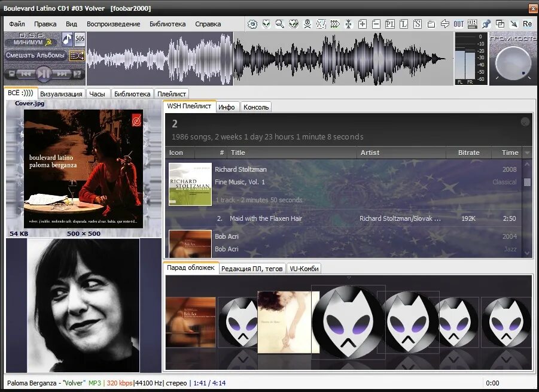Viewport: 539px width, 392px height.
Task: Click the X slash toolbar icon
Action: pyautogui.click(x=321, y=24)
